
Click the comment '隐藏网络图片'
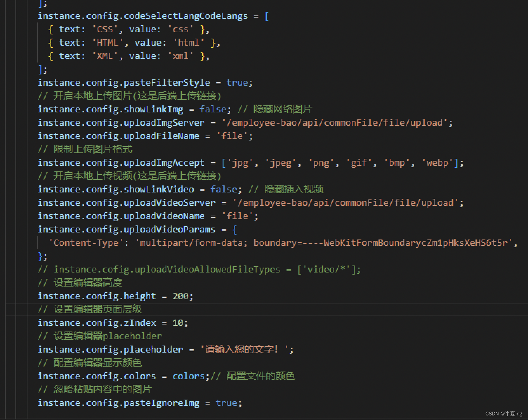[x=275, y=110]
